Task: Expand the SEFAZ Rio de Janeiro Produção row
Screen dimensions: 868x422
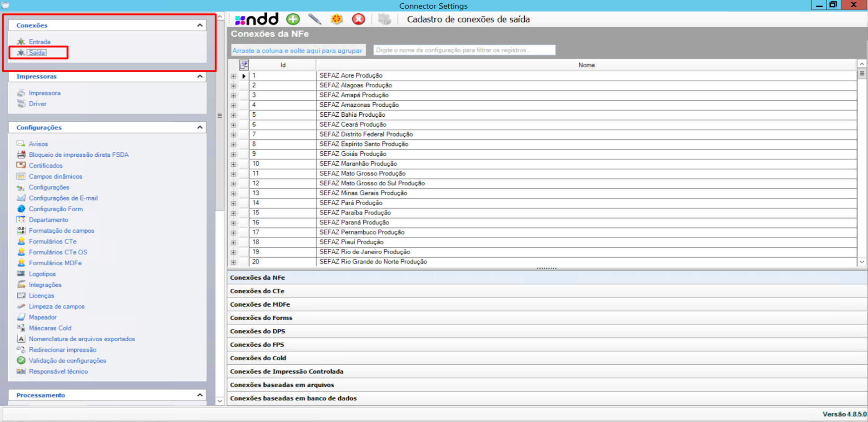Action: click(x=233, y=252)
